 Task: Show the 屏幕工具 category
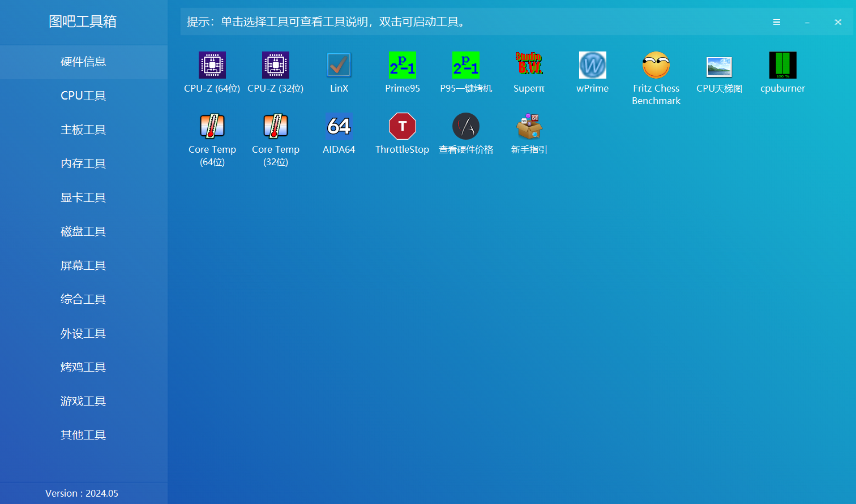point(84,265)
